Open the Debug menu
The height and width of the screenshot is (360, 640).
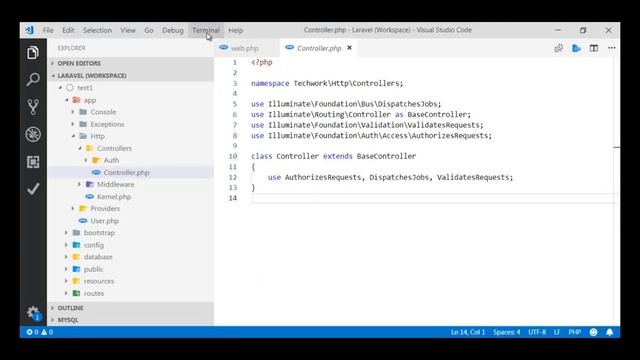coord(173,30)
